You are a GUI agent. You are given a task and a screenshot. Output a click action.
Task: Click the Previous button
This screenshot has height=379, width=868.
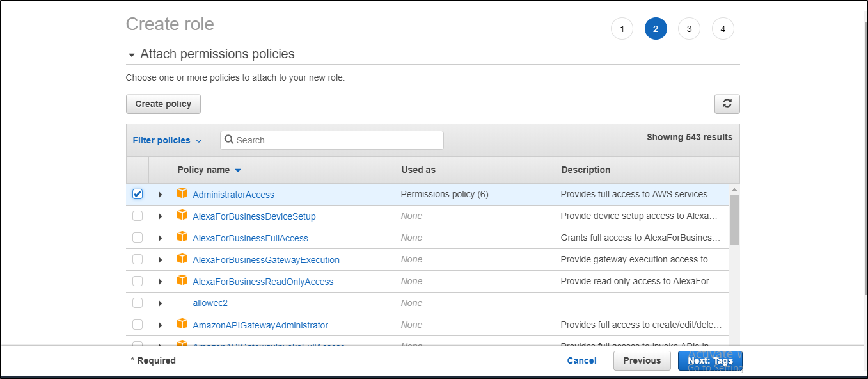coord(642,360)
